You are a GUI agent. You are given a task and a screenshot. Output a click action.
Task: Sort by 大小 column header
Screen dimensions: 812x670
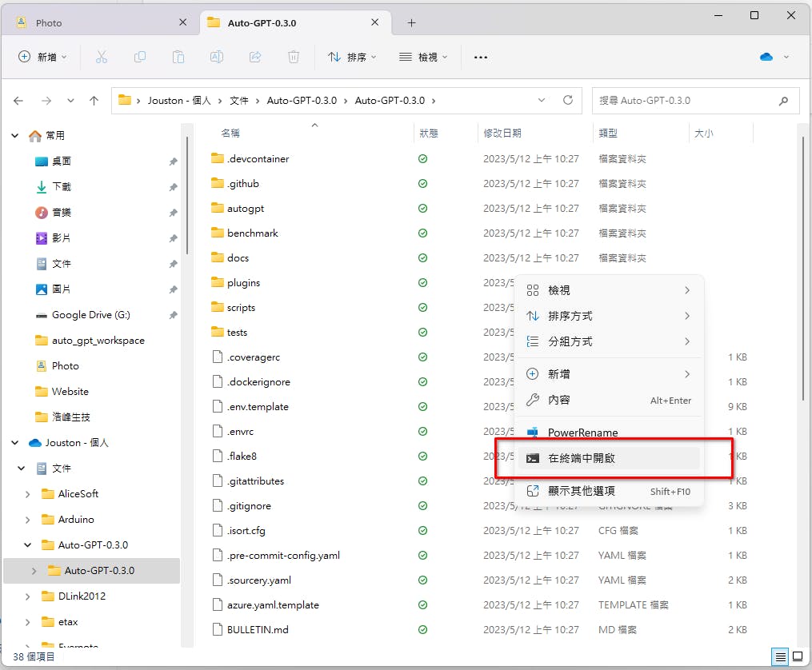point(703,133)
